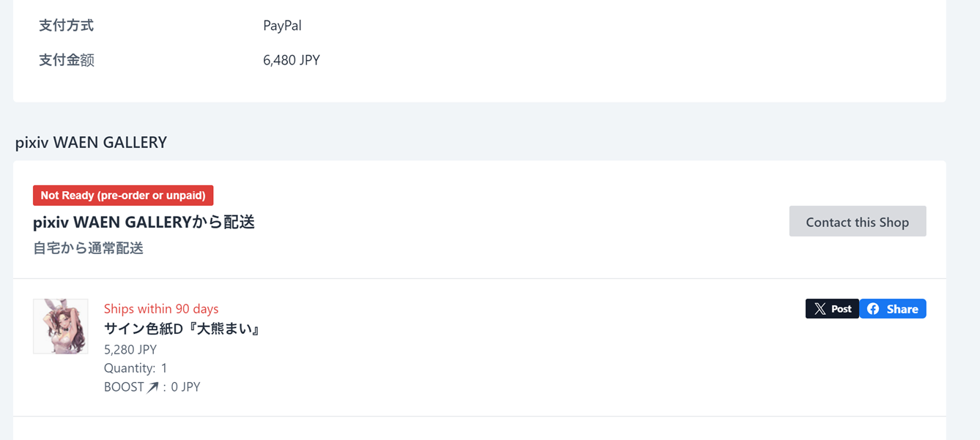Image resolution: width=980 pixels, height=440 pixels.
Task: Click the word Post on the X button
Action: tap(841, 309)
